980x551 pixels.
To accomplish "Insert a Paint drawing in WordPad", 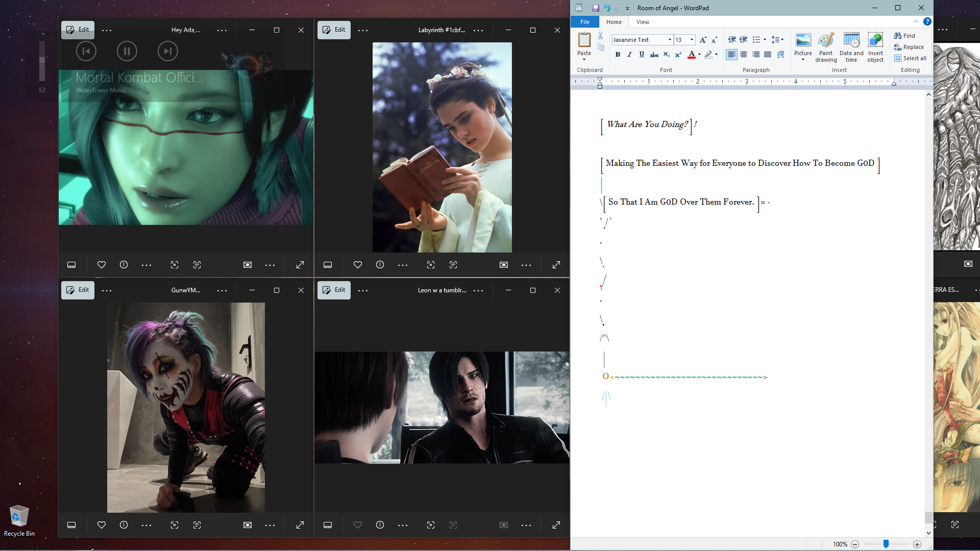I will (825, 47).
